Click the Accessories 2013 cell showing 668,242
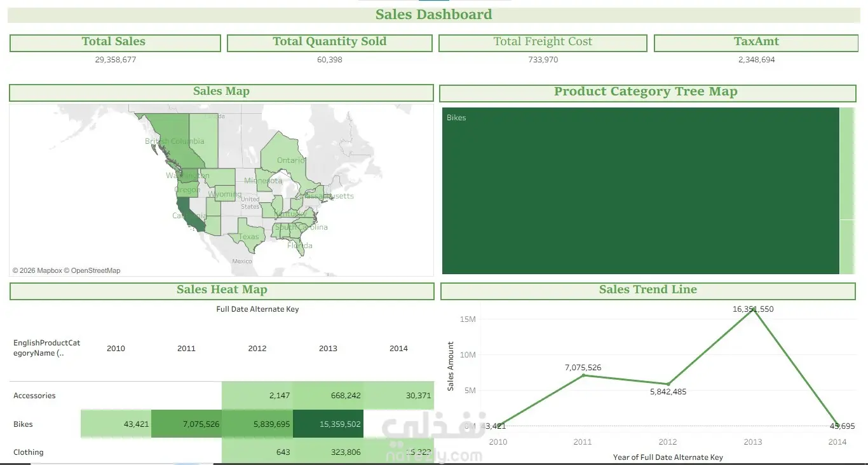Screen dimensions: 868x465 [328, 396]
